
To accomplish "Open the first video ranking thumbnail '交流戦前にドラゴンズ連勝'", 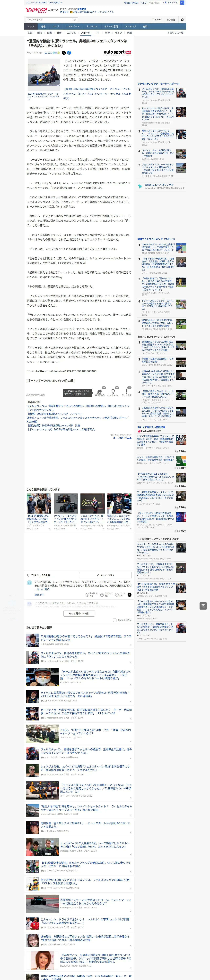I will (x=181, y=345).
